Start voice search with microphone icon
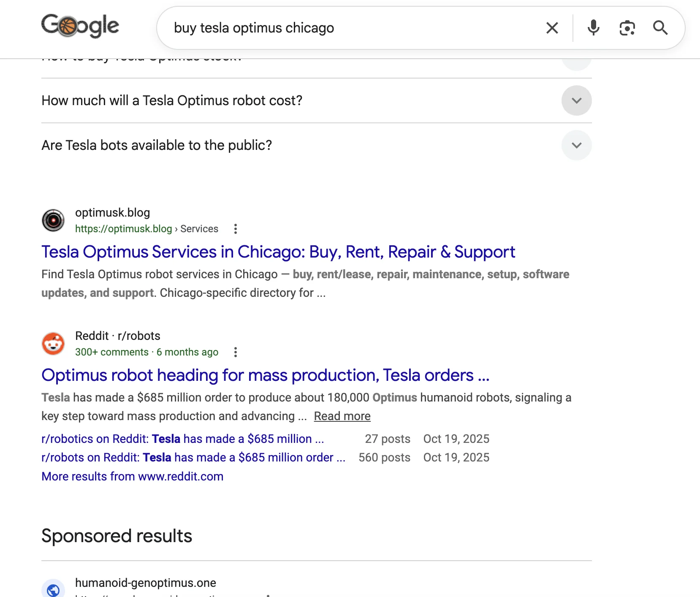The width and height of the screenshot is (700, 597). click(593, 28)
